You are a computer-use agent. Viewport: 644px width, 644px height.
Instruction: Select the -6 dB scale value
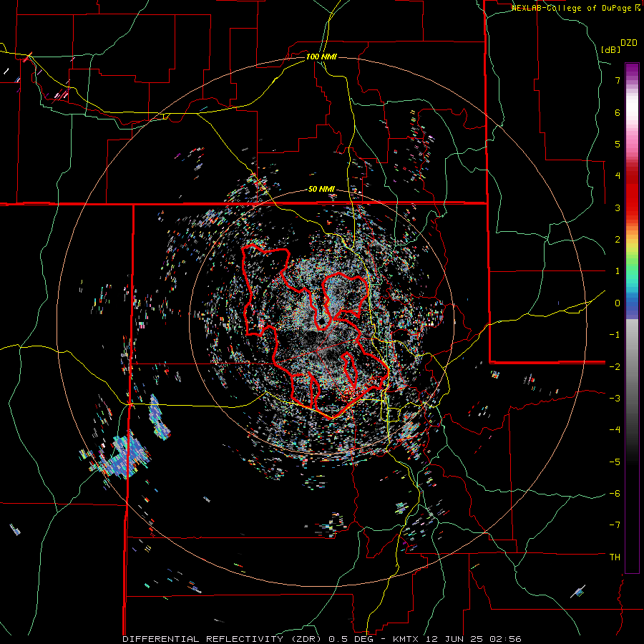615,494
